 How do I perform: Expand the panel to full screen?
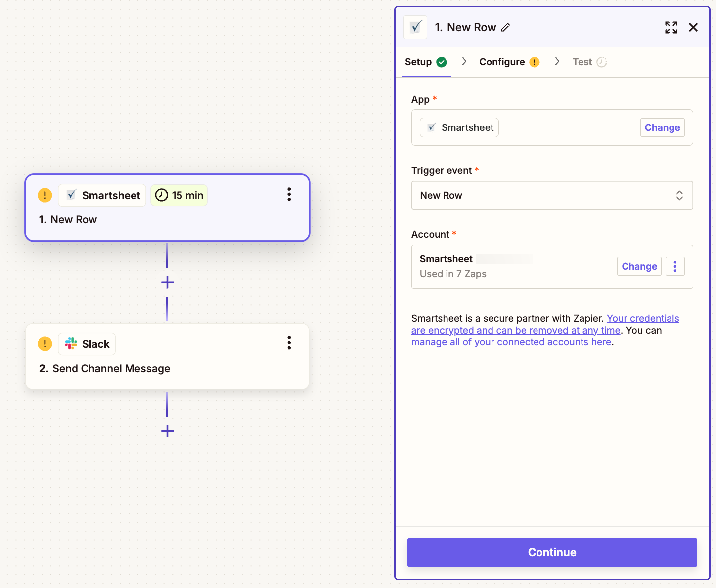(671, 27)
